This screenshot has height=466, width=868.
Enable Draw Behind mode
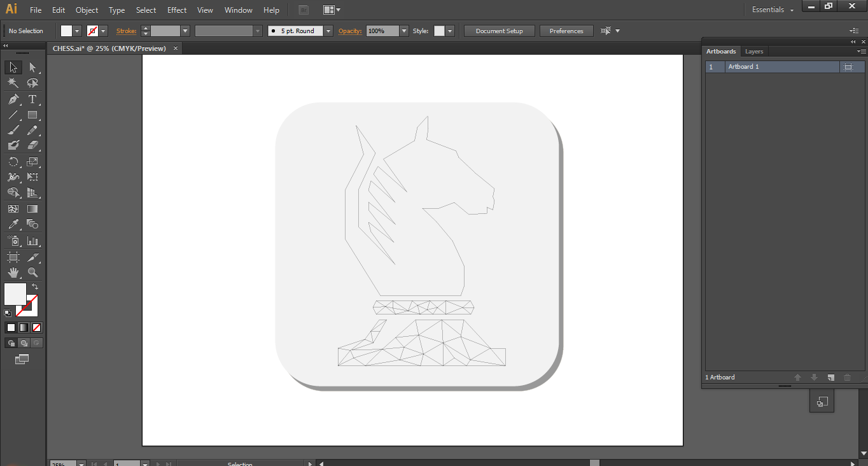(24, 342)
